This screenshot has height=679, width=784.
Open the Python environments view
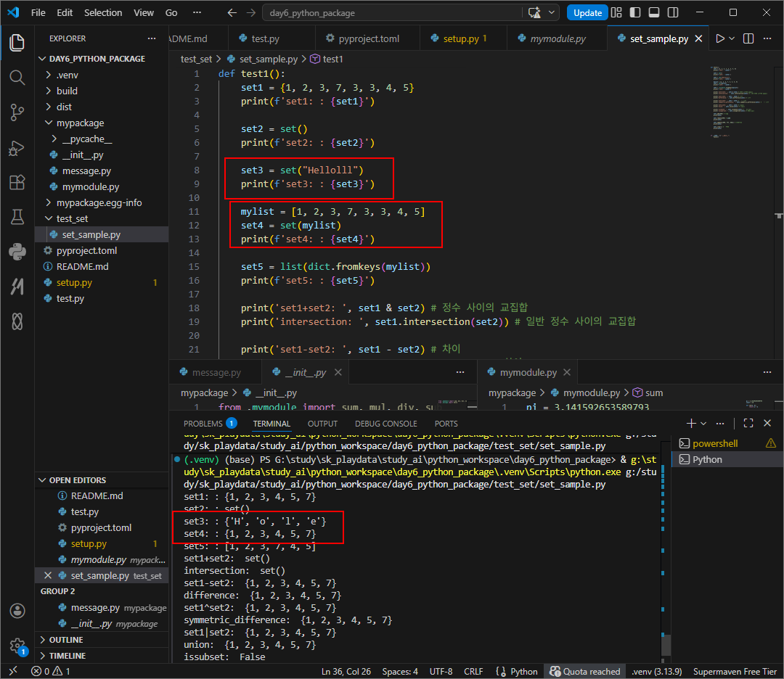point(17,252)
